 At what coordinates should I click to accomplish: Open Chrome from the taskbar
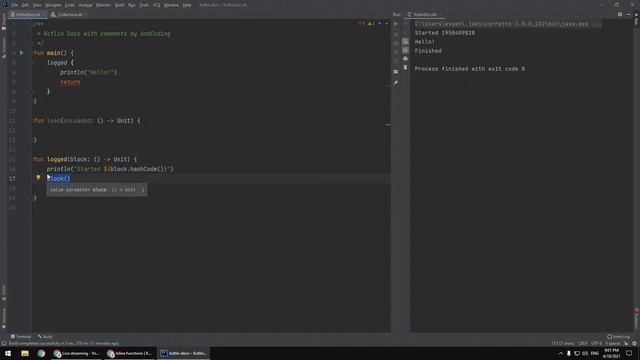(41, 353)
